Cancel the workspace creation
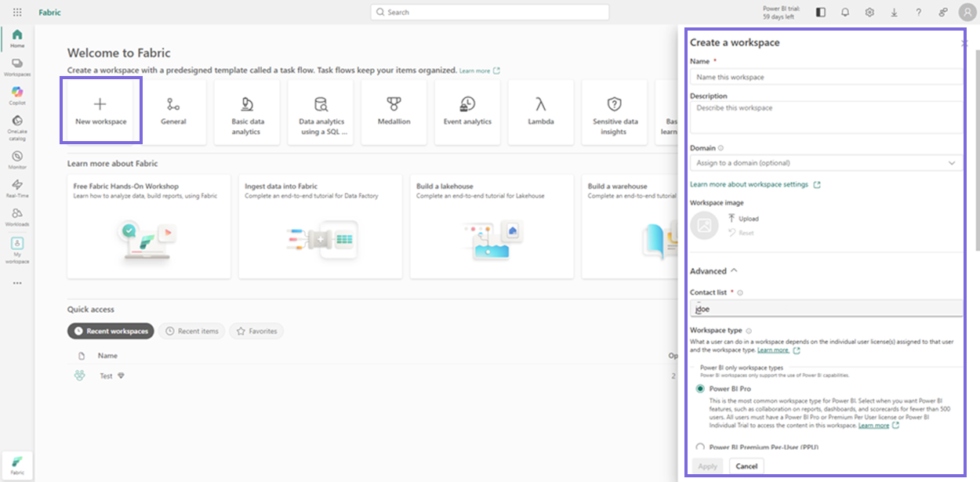The image size is (980, 482). coord(746,466)
